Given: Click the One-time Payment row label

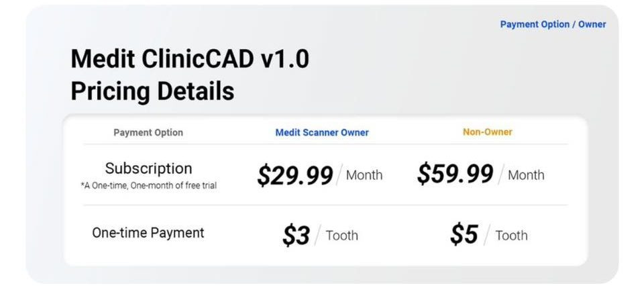Looking at the screenshot, I should (x=148, y=233).
